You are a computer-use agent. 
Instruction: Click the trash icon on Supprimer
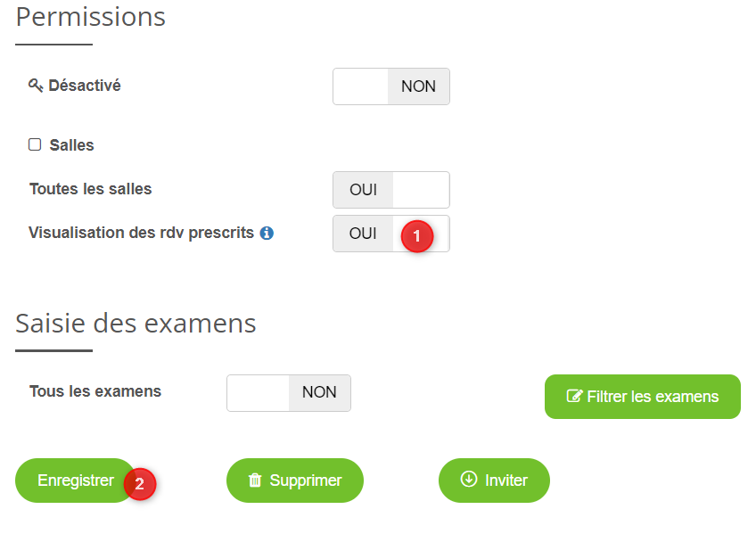[255, 480]
